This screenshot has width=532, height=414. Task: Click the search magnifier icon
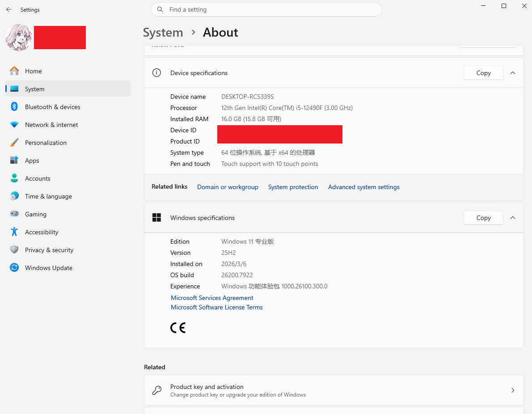pos(160,9)
